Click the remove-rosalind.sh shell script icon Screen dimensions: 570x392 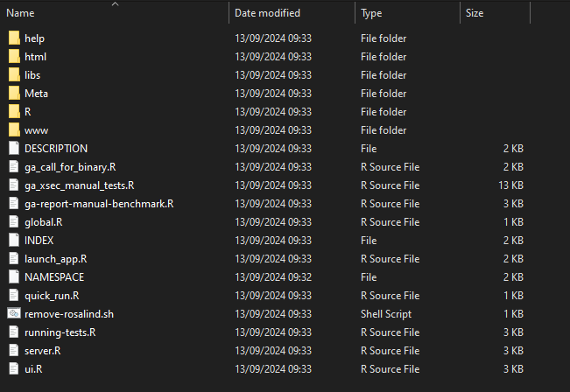tap(13, 314)
